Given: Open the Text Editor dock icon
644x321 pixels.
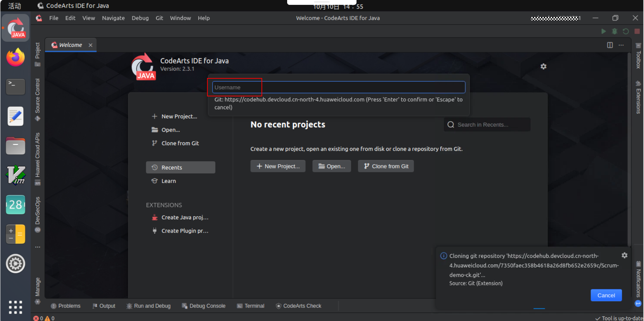Looking at the screenshot, I should pyautogui.click(x=16, y=116).
